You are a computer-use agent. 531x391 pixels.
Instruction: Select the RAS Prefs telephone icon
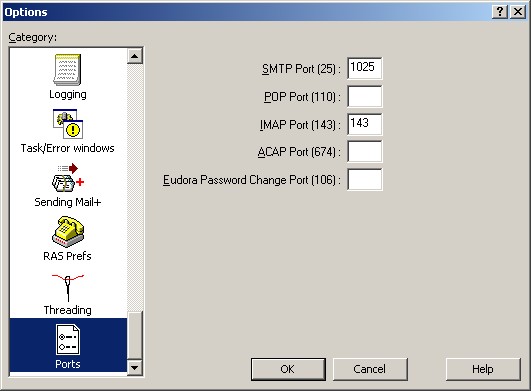[x=68, y=232]
